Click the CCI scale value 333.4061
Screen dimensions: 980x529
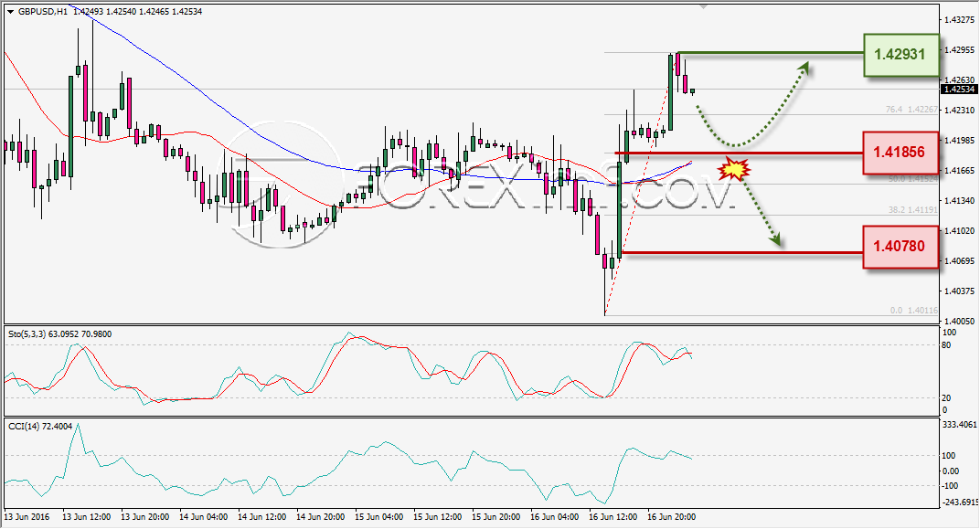(x=959, y=425)
